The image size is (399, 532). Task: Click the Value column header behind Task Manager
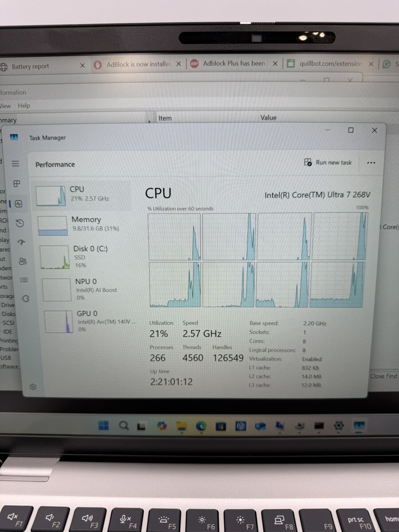tap(268, 117)
